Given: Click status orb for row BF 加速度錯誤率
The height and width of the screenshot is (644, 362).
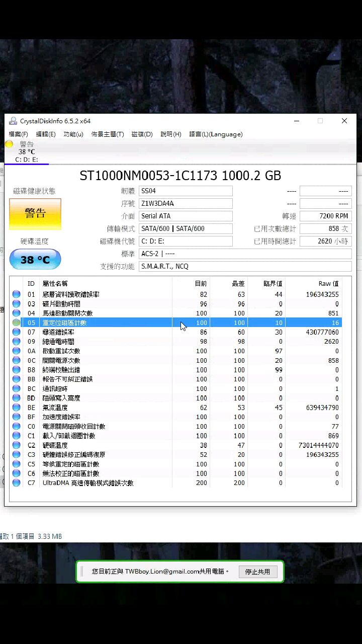Looking at the screenshot, I should pyautogui.click(x=16, y=417).
